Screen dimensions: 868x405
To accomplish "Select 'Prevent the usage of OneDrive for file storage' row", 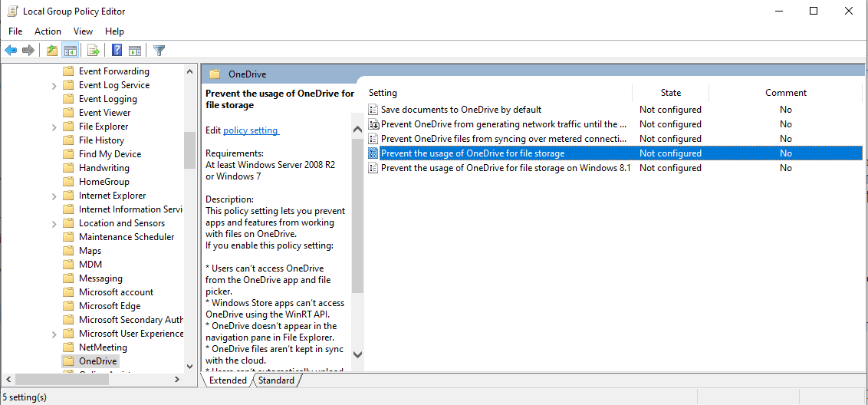I will pyautogui.click(x=615, y=153).
